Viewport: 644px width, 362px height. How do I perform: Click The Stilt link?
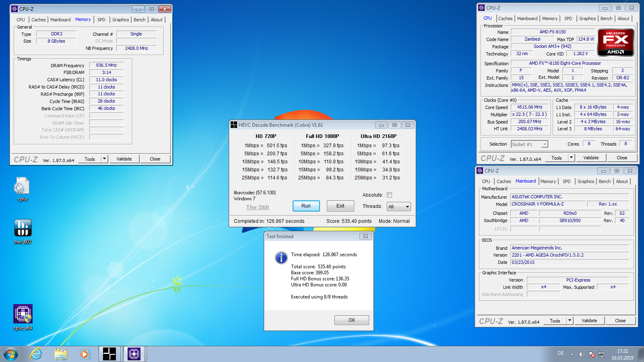point(258,207)
